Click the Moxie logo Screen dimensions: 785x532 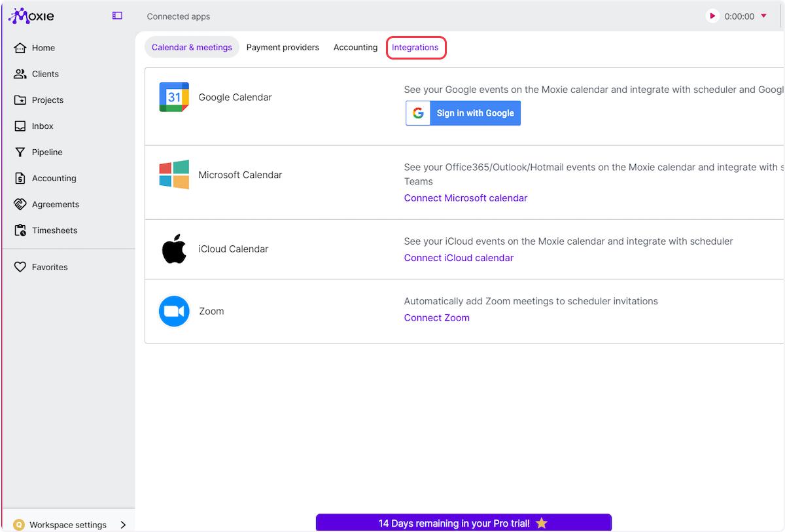[x=31, y=16]
